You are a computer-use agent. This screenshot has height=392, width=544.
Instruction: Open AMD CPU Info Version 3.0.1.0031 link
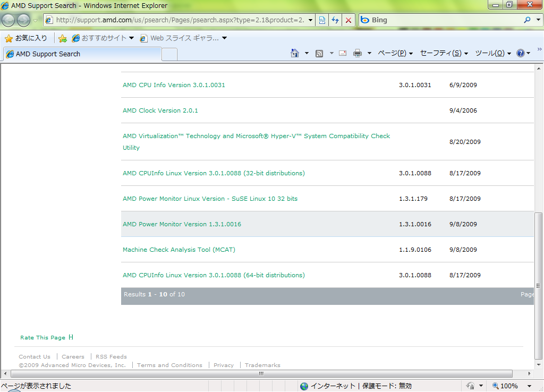coord(174,85)
